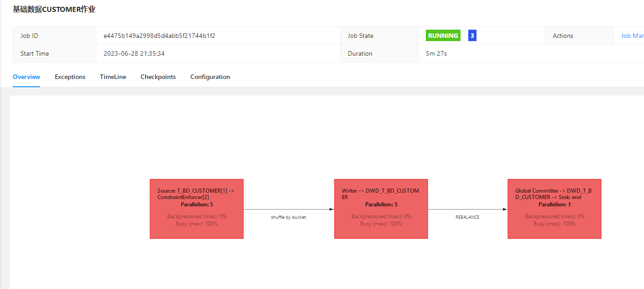Click the Job State label cell
This screenshot has height=289, width=644.
tap(379, 36)
